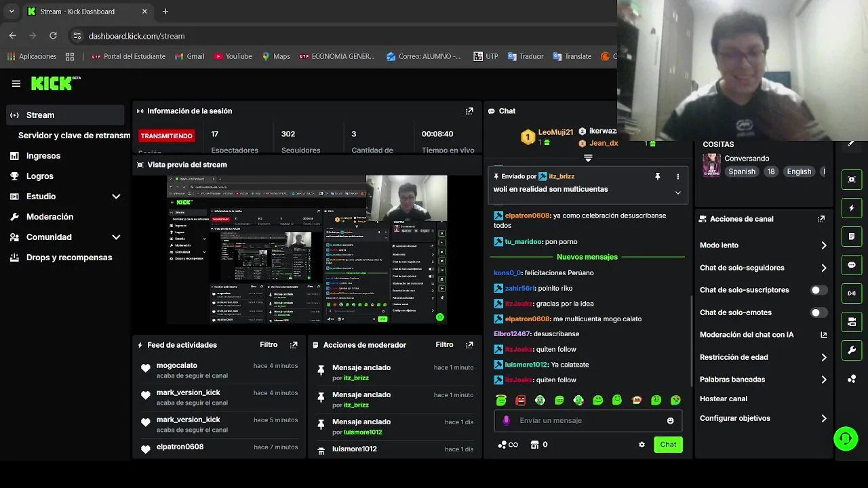The height and width of the screenshot is (488, 868).
Task: Open Moderación del chat con IA link
Action: 763,335
